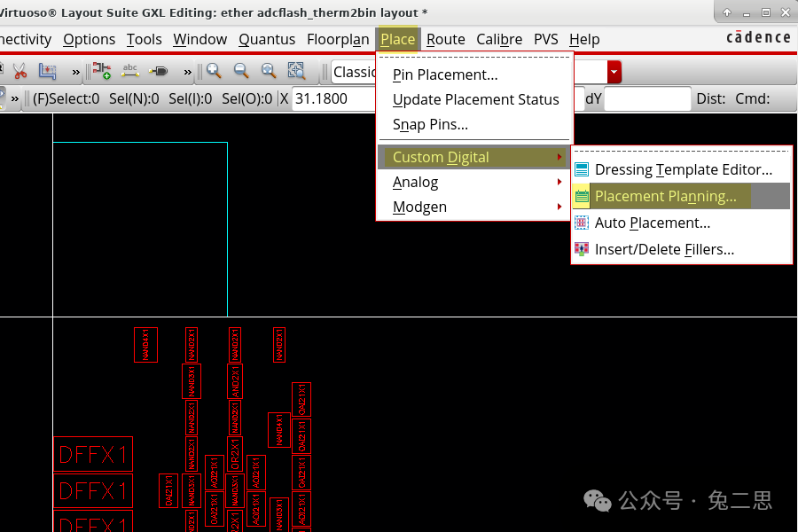Open the Quantus menu
This screenshot has width=798, height=532.
[x=267, y=39]
